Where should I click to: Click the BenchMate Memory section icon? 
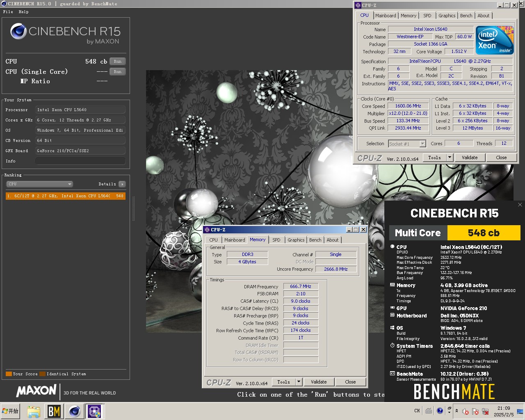coord(393,285)
